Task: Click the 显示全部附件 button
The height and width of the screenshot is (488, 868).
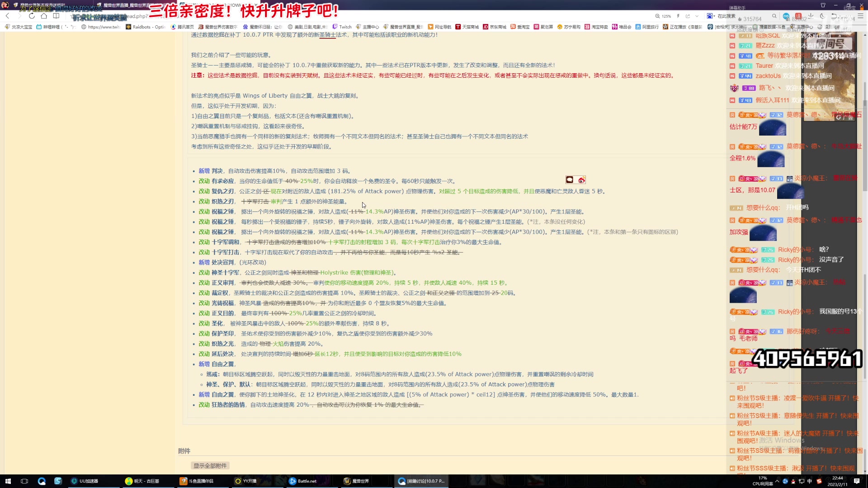Action: pos(210,466)
